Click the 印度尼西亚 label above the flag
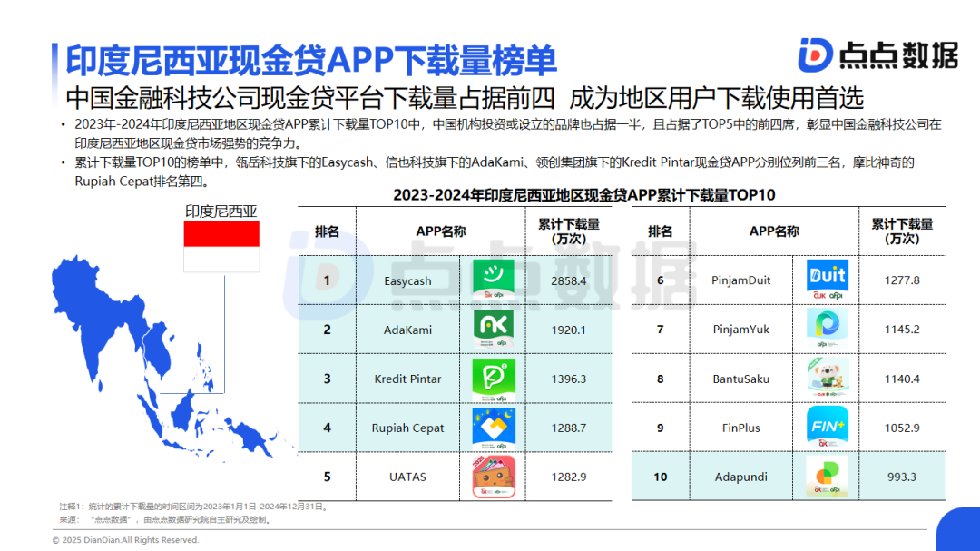The width and height of the screenshot is (980, 551). [220, 212]
